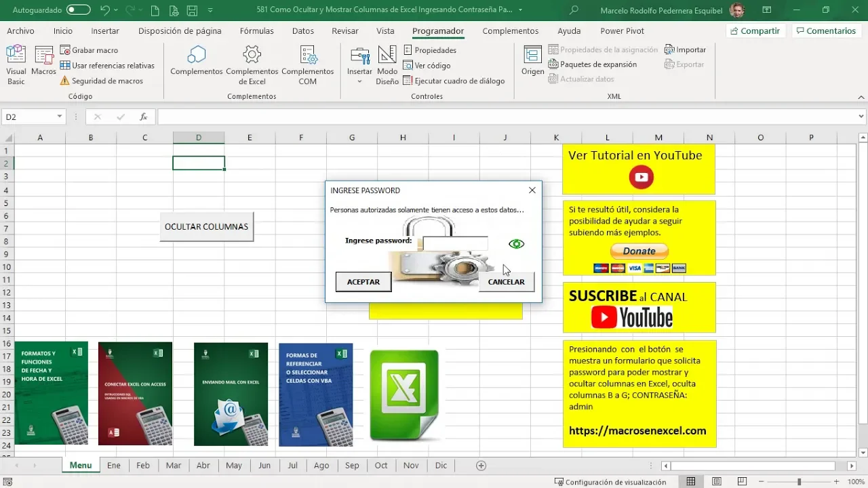Click the Ingrese password input field
868x488 pixels.
[x=455, y=243]
